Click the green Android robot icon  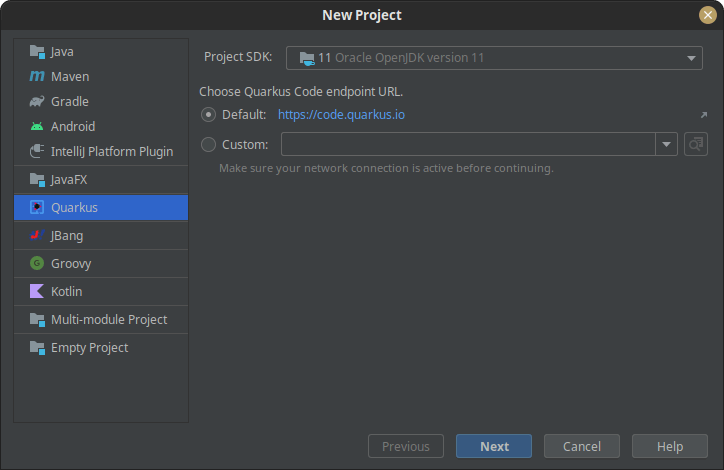click(37, 126)
